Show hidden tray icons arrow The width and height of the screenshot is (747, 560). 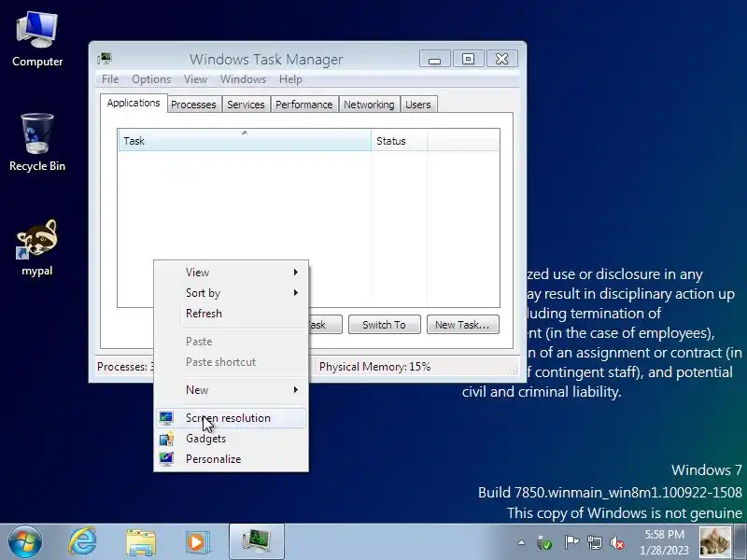point(521,542)
